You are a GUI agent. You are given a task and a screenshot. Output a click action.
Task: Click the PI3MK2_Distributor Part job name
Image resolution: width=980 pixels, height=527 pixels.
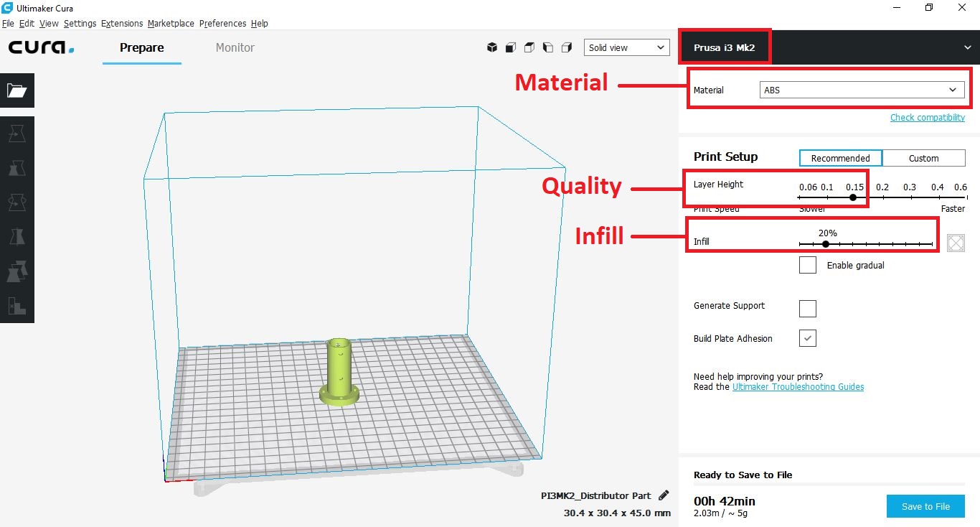[596, 495]
